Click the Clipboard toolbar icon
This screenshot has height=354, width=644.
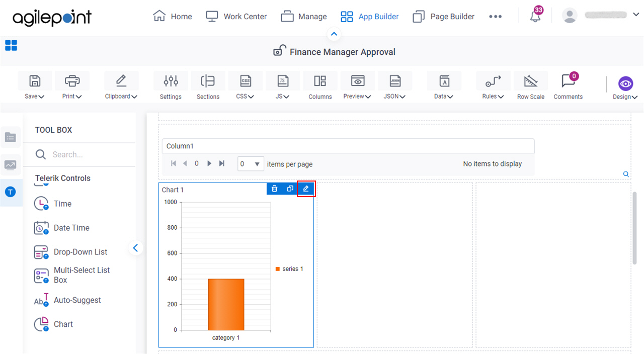[121, 81]
